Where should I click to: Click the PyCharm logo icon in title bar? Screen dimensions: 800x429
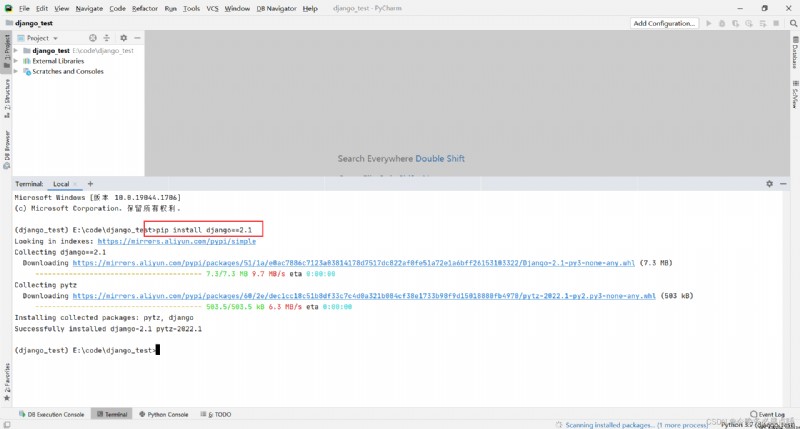click(8, 8)
